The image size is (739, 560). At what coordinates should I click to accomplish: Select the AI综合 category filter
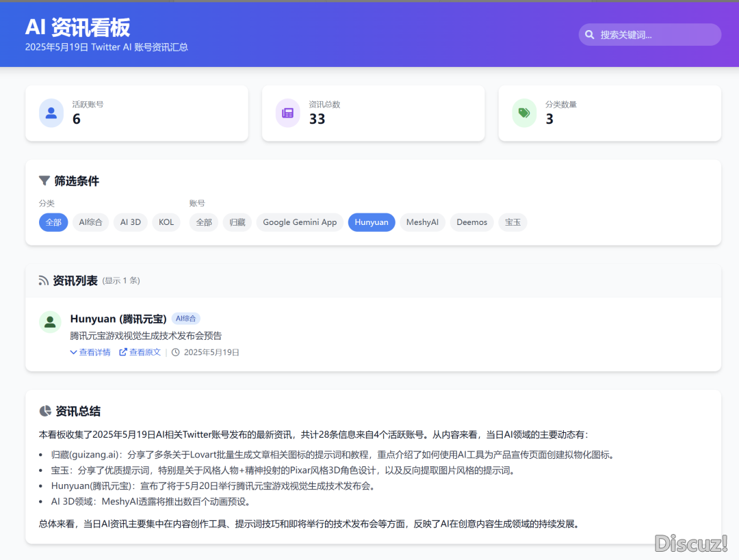point(90,222)
